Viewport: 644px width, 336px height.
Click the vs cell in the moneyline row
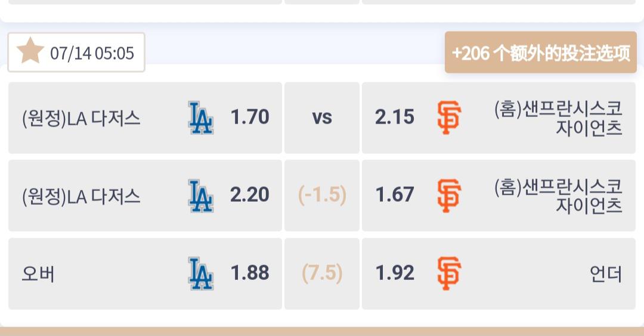click(x=322, y=118)
